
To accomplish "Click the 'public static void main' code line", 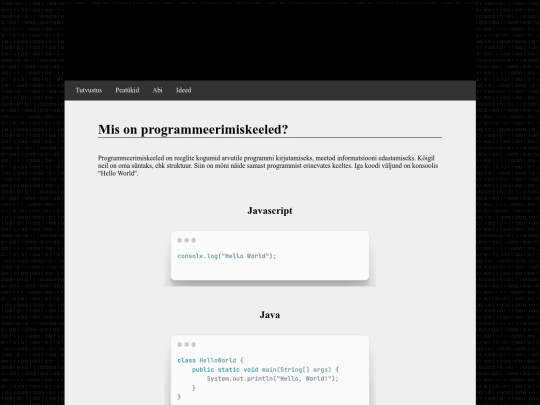I will tap(265, 370).
